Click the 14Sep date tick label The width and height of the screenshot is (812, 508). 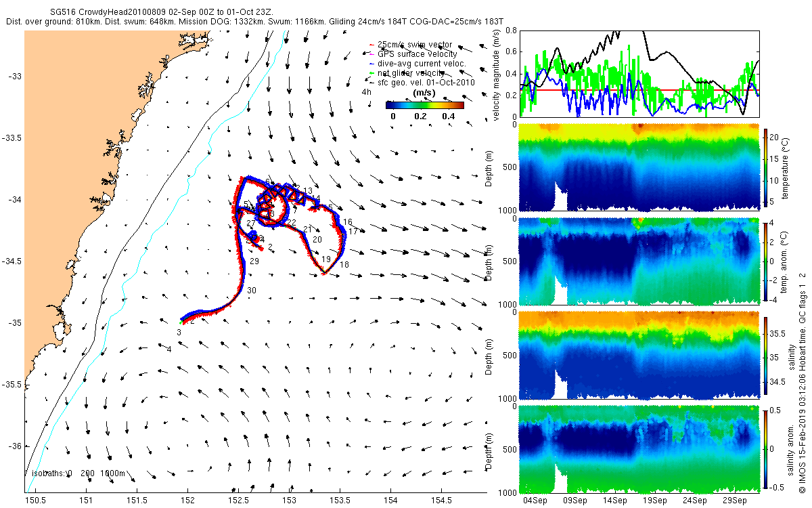pyautogui.click(x=616, y=500)
